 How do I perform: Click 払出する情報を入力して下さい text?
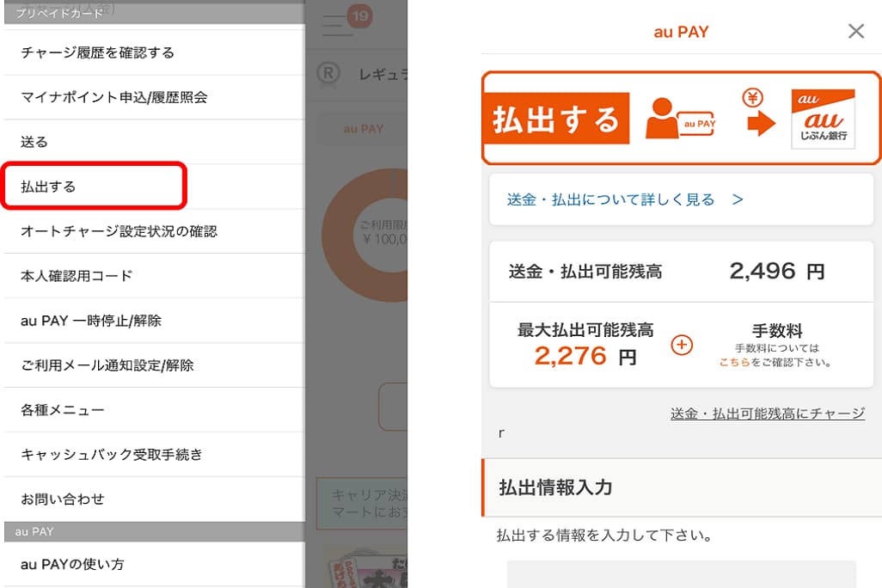coord(604,535)
